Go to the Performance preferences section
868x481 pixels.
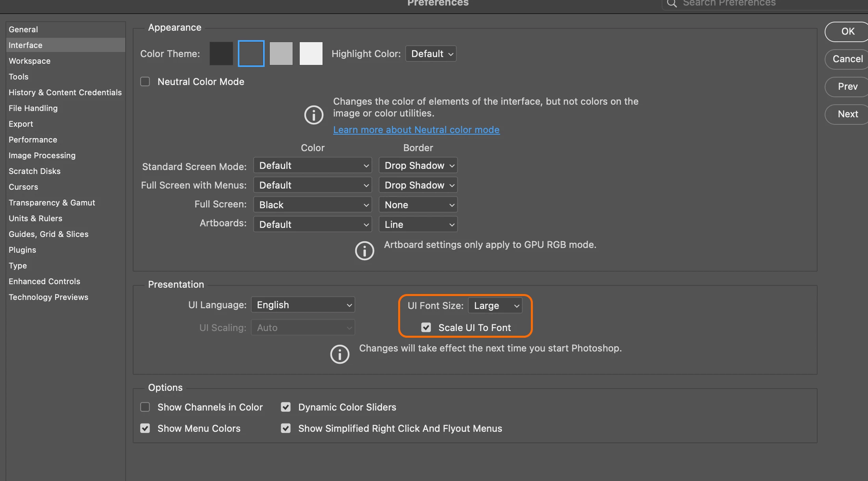coord(33,140)
